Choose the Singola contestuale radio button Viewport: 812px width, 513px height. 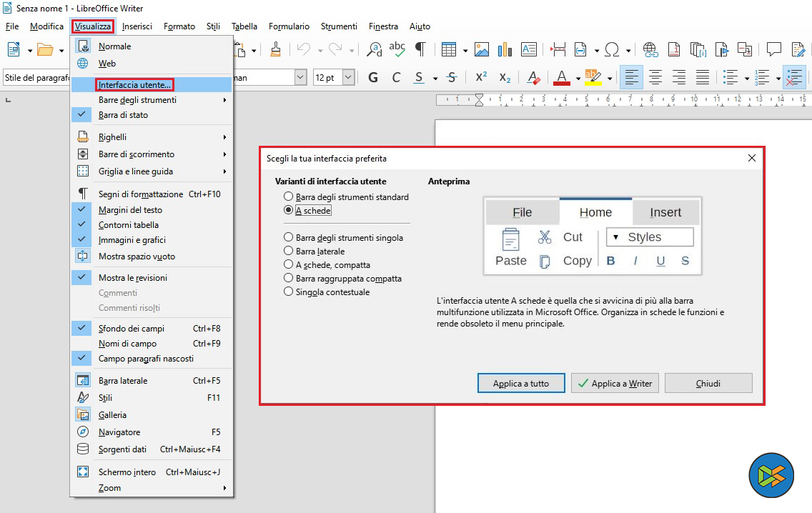[289, 292]
